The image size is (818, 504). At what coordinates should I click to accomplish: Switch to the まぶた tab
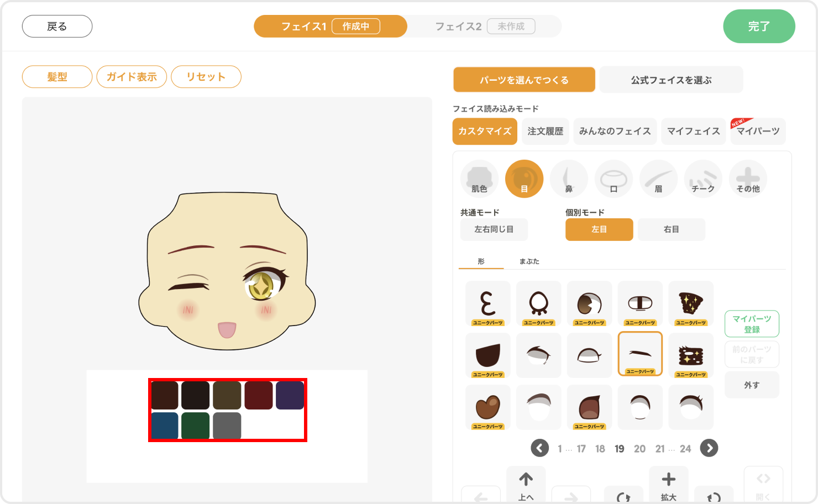529,261
